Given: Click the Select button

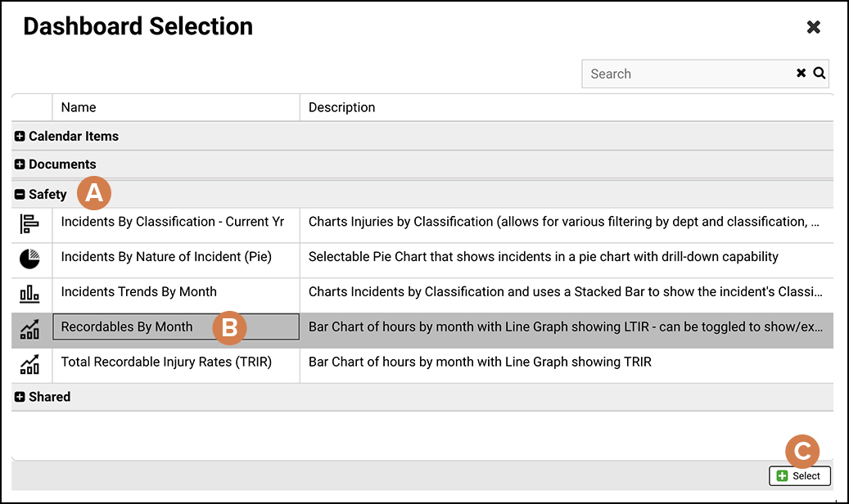Looking at the screenshot, I should [x=800, y=475].
